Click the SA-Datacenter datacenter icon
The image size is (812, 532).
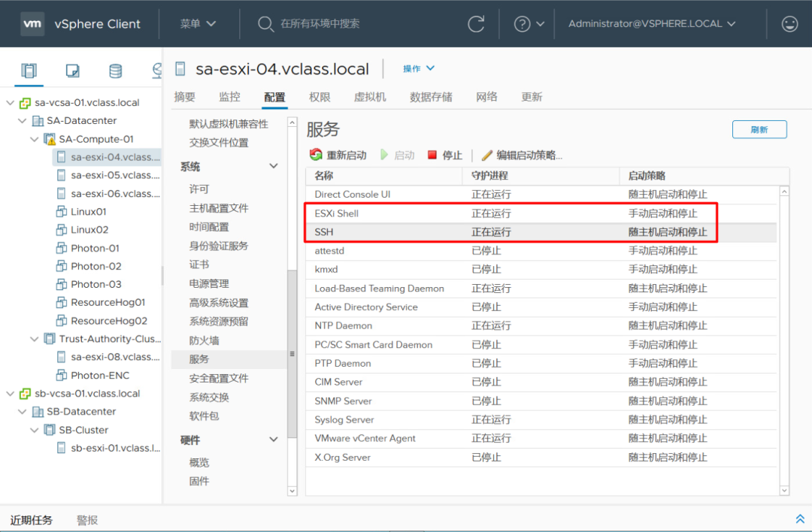coord(38,121)
